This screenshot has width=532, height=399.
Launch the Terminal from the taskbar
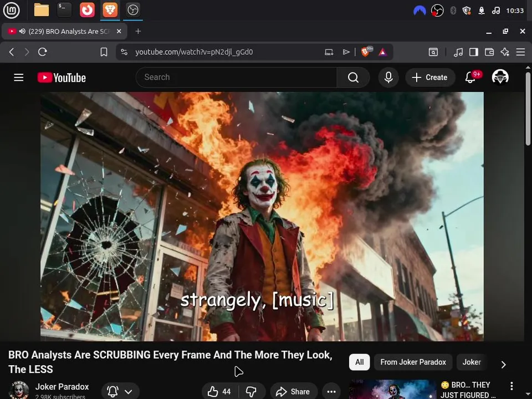(64, 10)
